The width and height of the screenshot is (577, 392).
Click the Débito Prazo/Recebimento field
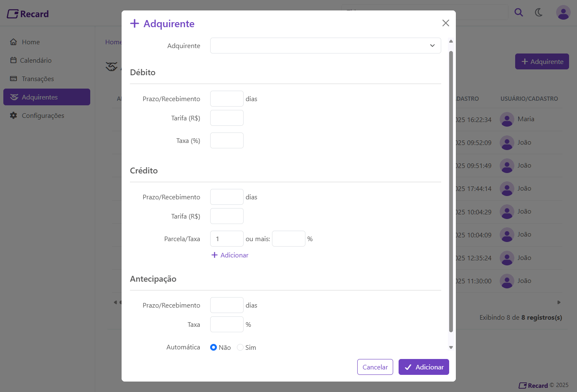click(226, 99)
